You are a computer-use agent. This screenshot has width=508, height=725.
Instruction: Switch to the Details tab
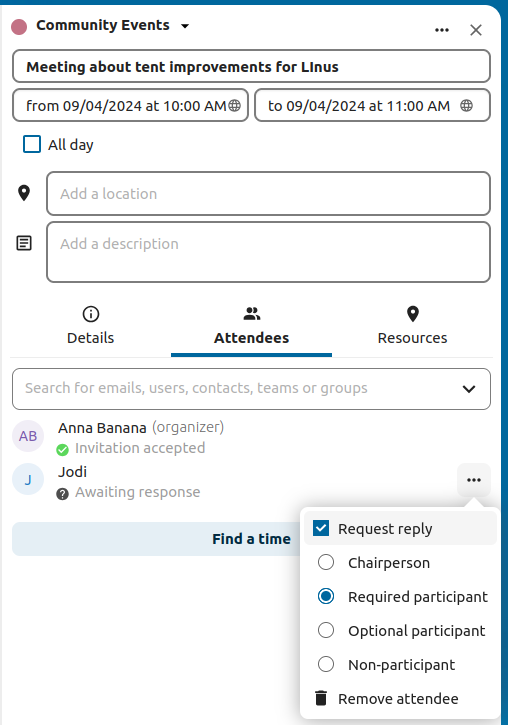coord(91,326)
